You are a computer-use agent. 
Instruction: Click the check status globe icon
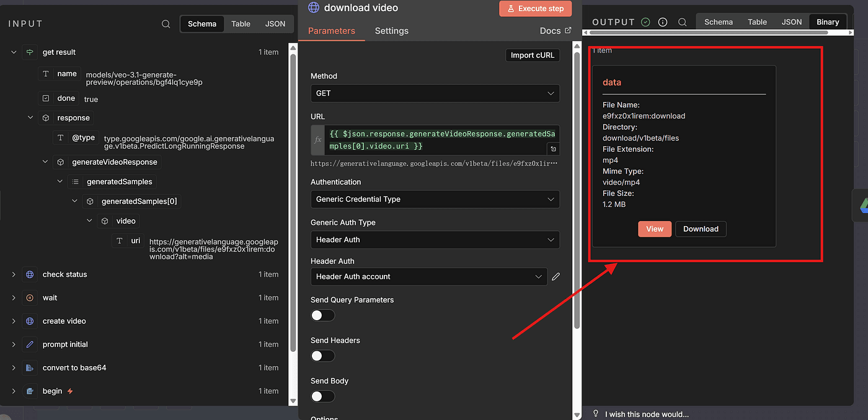click(30, 274)
